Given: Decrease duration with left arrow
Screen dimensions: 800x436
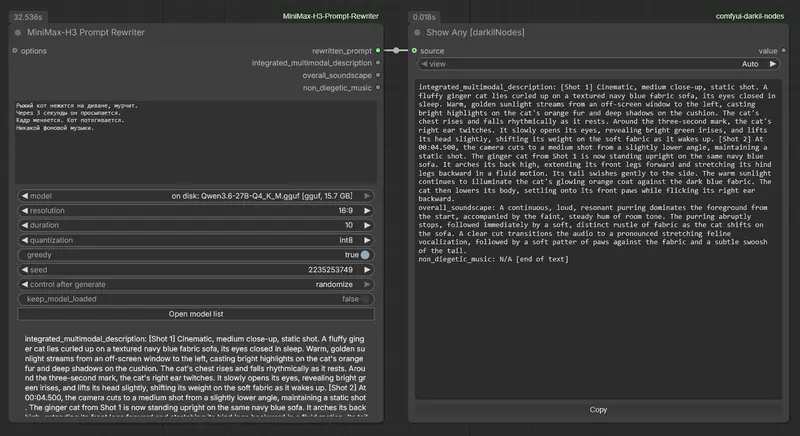Looking at the screenshot, I should coord(24,225).
